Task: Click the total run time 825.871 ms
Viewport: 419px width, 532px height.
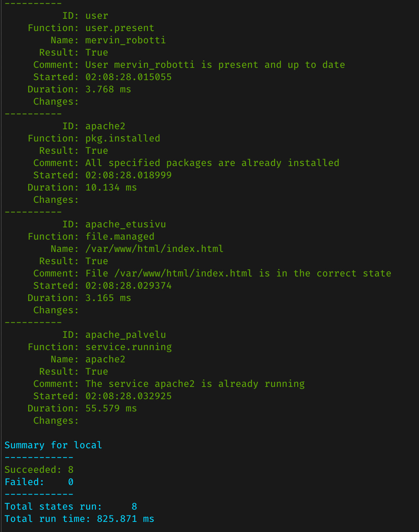Action: (125, 519)
